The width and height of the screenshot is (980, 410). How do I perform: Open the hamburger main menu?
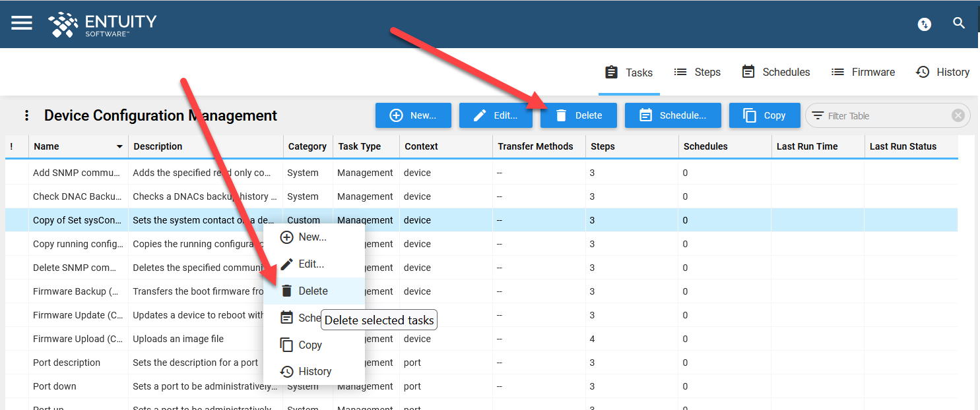pos(22,23)
